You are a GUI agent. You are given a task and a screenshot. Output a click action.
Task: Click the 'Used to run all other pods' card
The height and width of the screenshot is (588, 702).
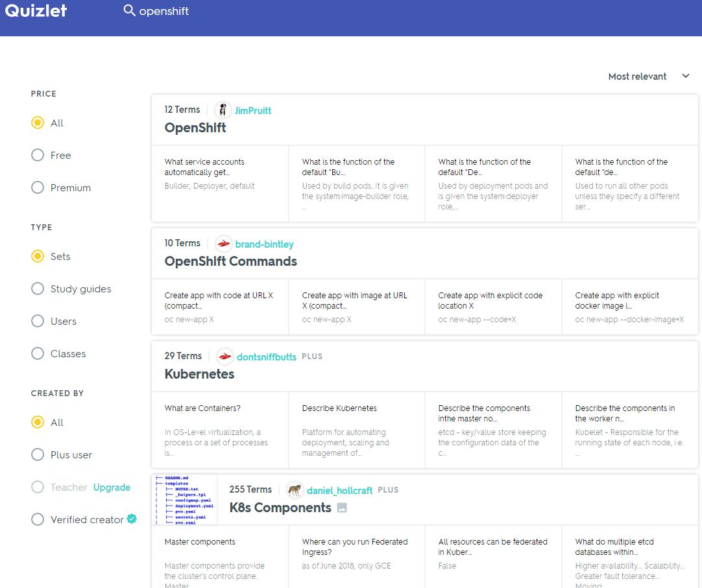point(630,183)
